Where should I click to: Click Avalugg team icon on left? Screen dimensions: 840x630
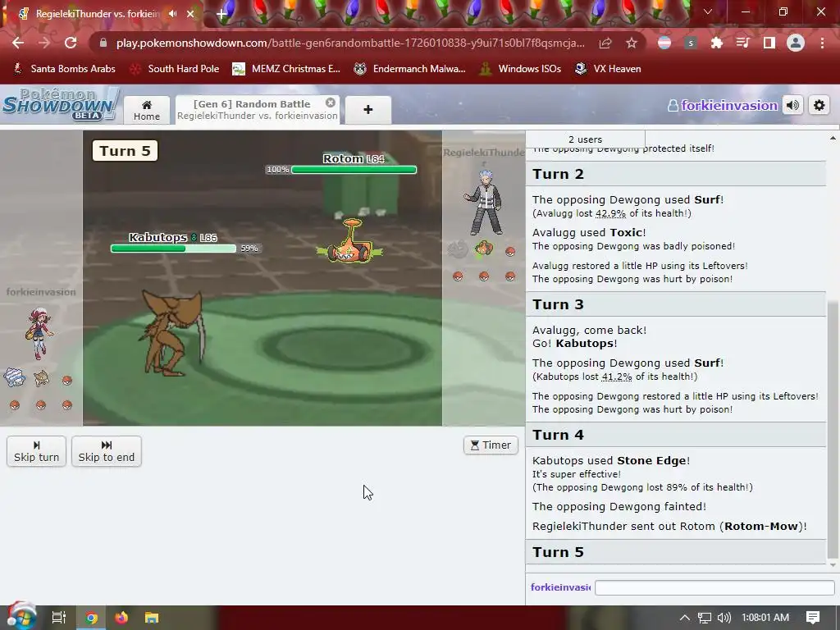(15, 377)
